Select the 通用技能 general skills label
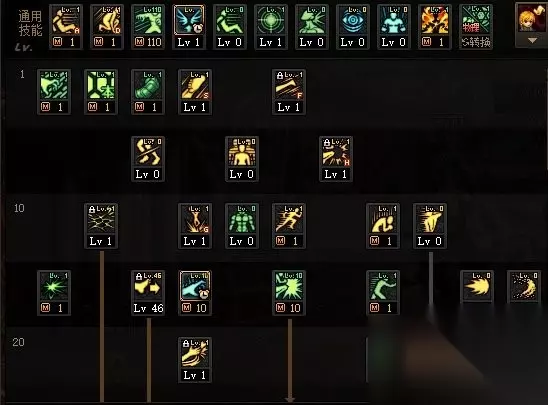548x405 pixels. [x=30, y=23]
